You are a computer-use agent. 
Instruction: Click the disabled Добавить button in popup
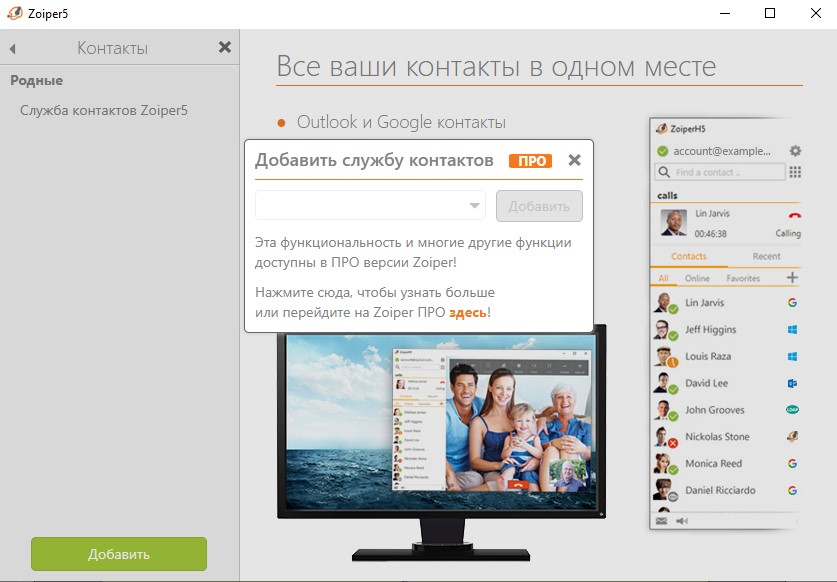tap(539, 206)
